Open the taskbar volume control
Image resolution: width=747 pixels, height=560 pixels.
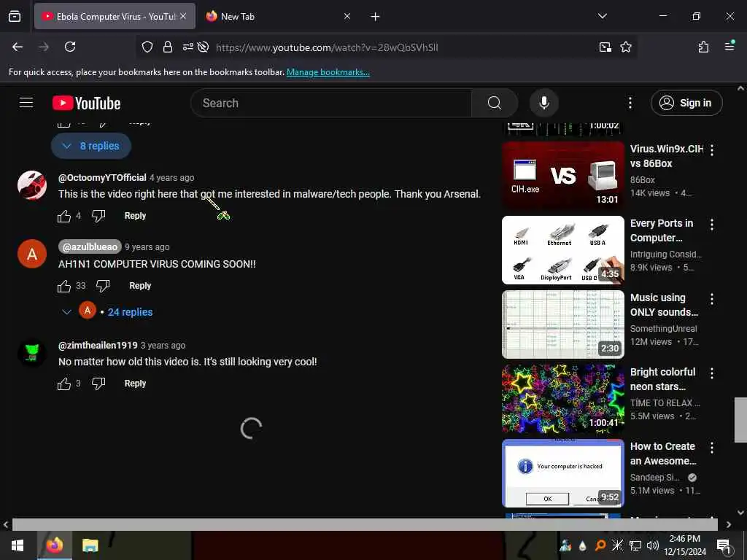(653, 545)
